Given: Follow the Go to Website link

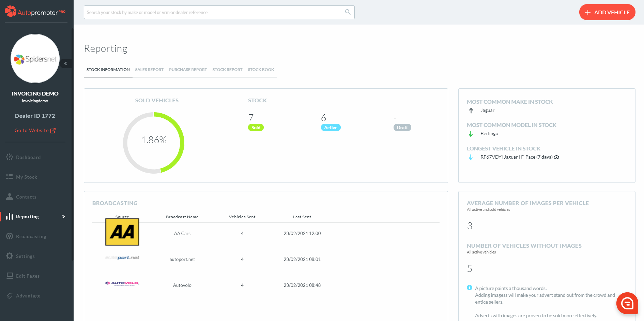Looking at the screenshot, I should pyautogui.click(x=35, y=130).
